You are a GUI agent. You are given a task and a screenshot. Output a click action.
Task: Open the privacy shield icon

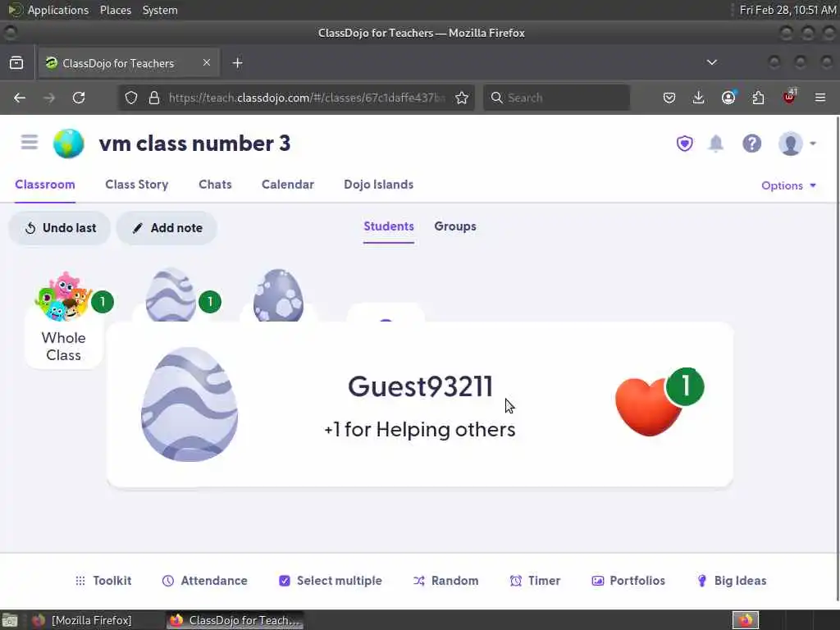[x=684, y=144]
